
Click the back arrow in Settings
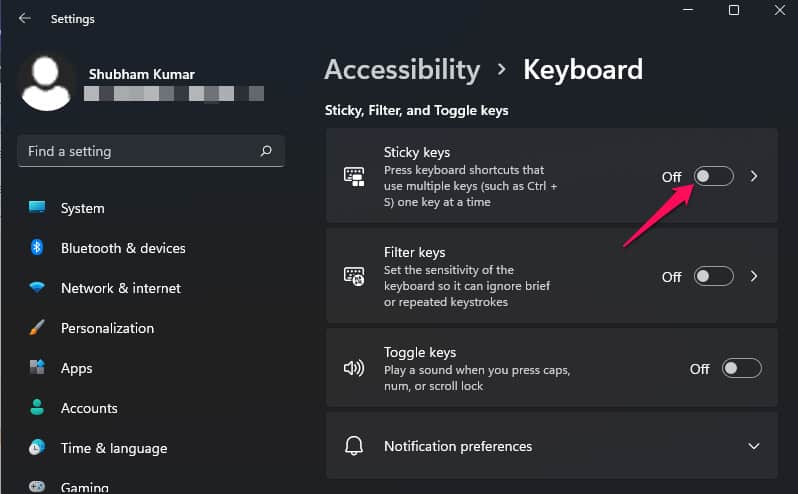pos(24,18)
